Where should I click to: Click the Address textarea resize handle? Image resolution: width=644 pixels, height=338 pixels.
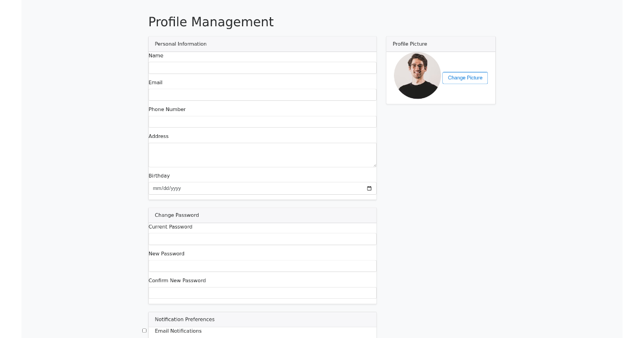click(x=375, y=165)
